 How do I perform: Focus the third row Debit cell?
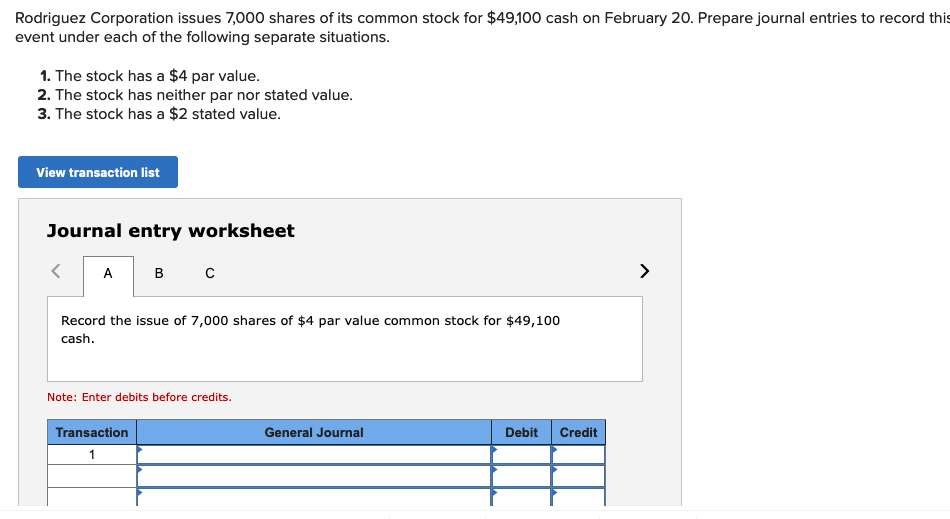521,497
